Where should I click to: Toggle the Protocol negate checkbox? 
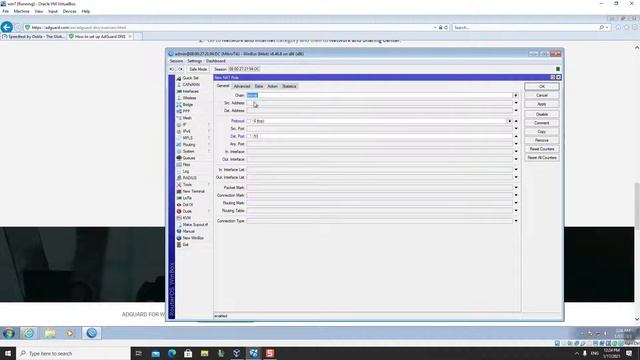(249, 121)
